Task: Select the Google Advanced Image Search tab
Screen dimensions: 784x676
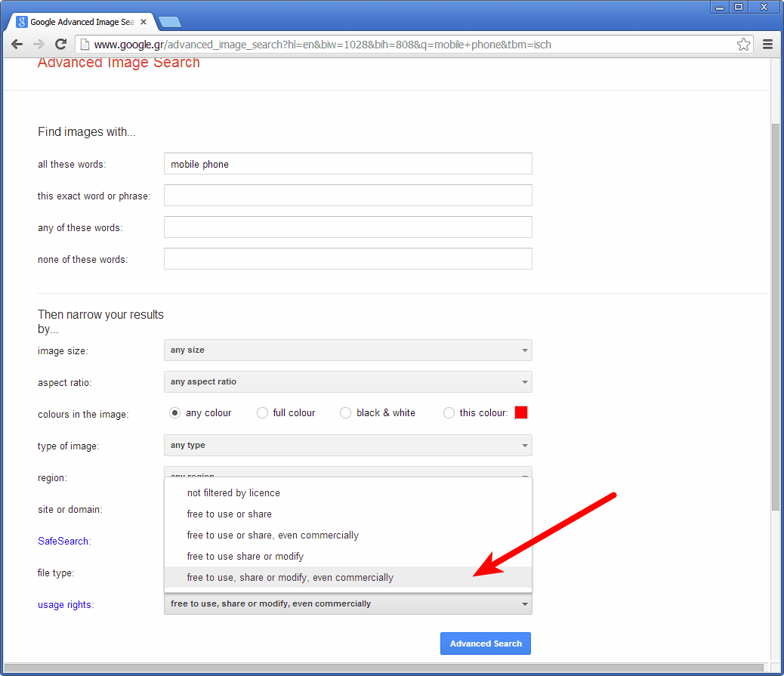Action: 82,22
